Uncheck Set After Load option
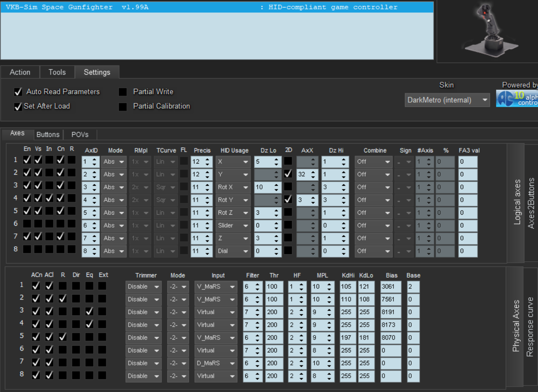This screenshot has width=538, height=392. point(18,107)
